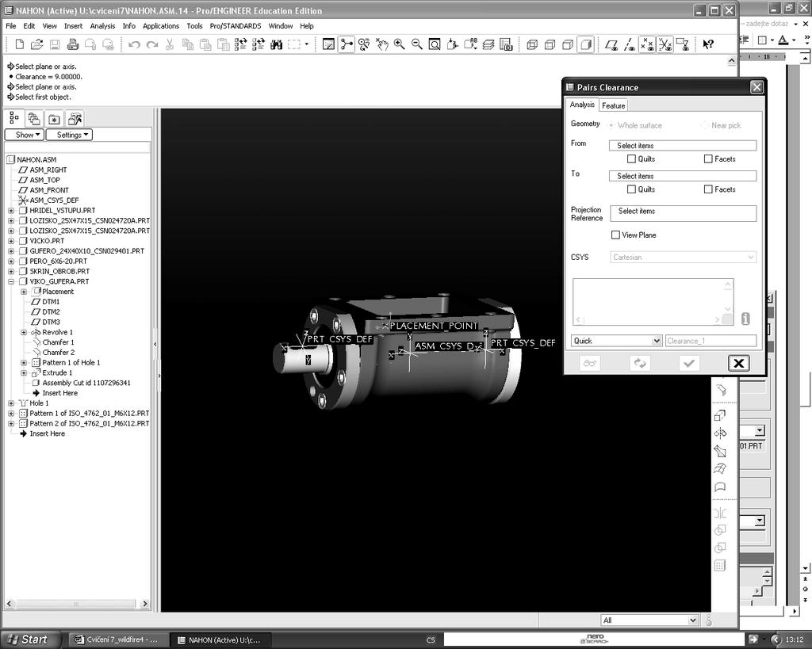The height and width of the screenshot is (649, 812).
Task: Open the Applications menu
Action: tap(160, 26)
